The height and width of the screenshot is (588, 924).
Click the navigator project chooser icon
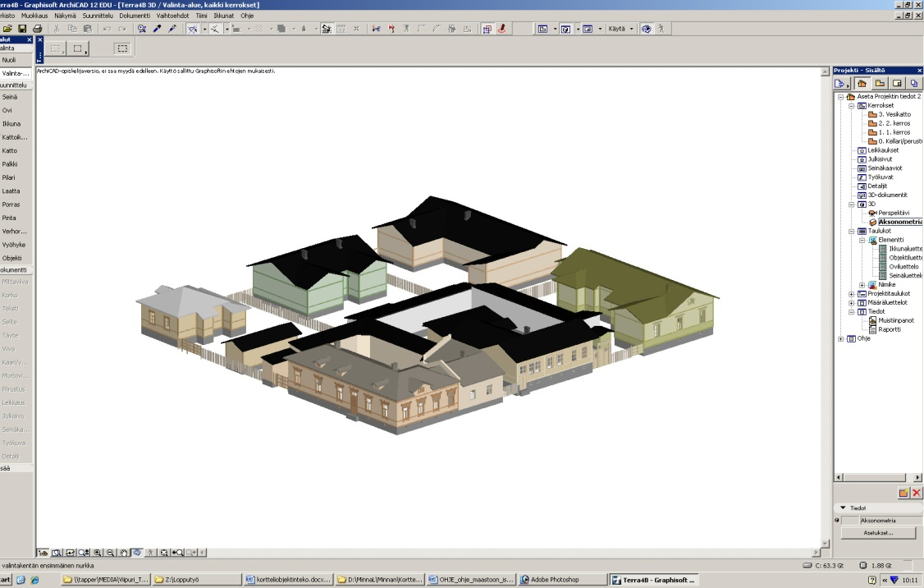point(841,83)
